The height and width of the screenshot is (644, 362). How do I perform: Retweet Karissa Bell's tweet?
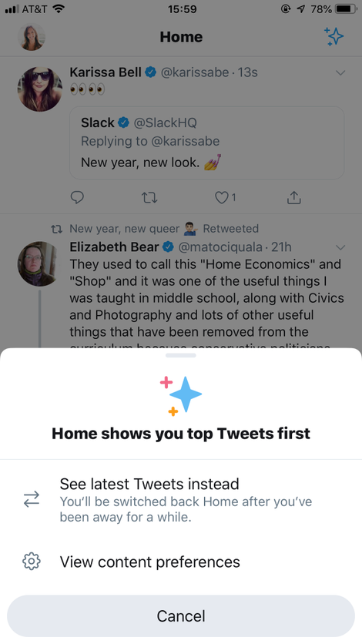coord(149,199)
